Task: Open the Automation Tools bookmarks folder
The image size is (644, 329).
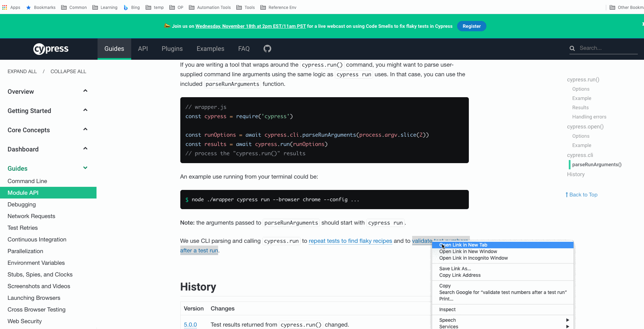Action: click(x=210, y=7)
